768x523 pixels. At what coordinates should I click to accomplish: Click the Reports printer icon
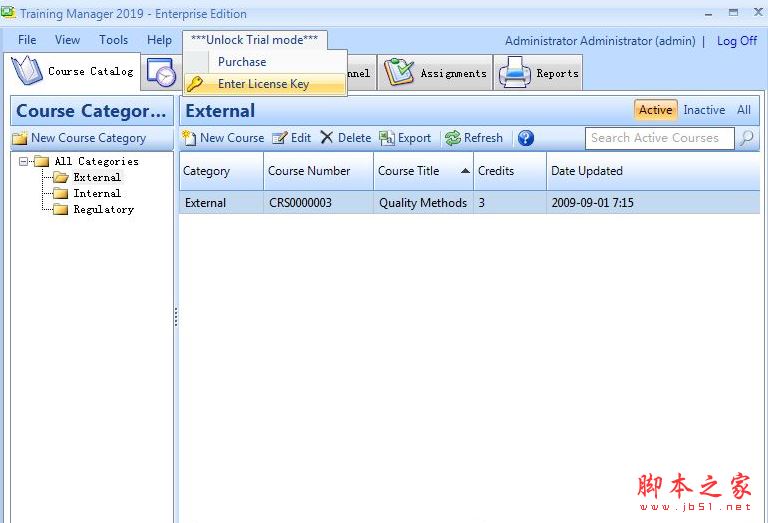pyautogui.click(x=514, y=72)
